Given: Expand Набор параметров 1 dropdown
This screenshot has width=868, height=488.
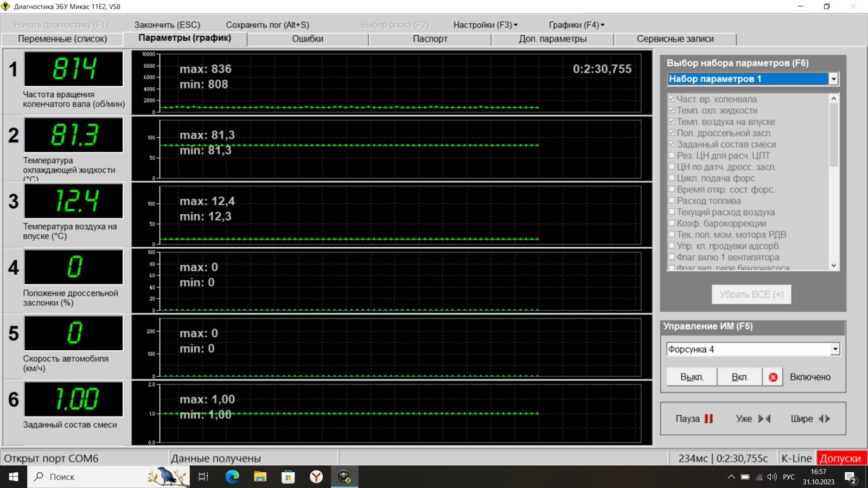Looking at the screenshot, I should point(833,79).
